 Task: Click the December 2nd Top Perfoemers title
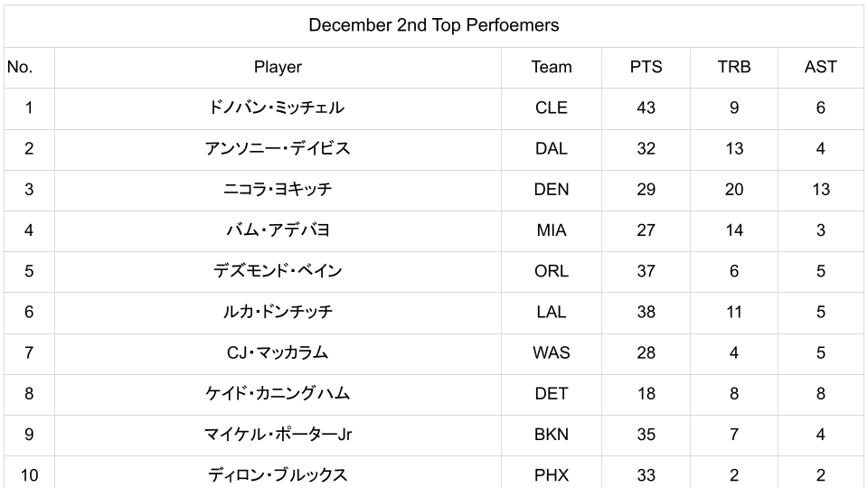[433, 25]
